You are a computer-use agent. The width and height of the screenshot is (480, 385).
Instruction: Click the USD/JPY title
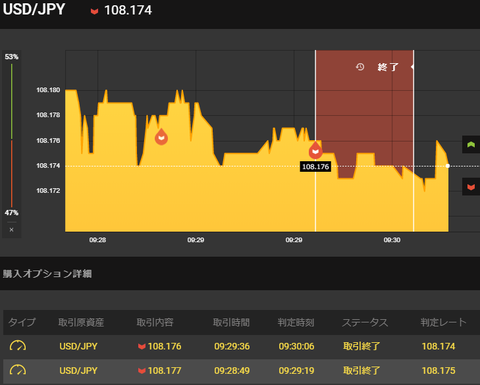(x=34, y=9)
